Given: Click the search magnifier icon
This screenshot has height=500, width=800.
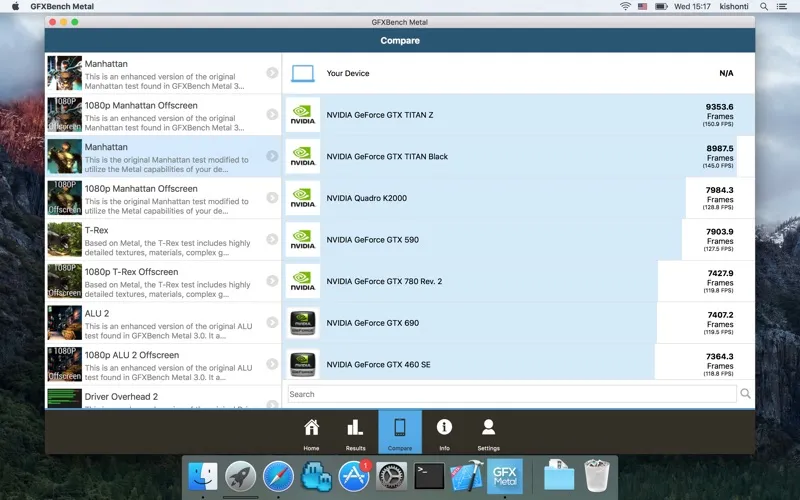Looking at the screenshot, I should click(x=745, y=394).
